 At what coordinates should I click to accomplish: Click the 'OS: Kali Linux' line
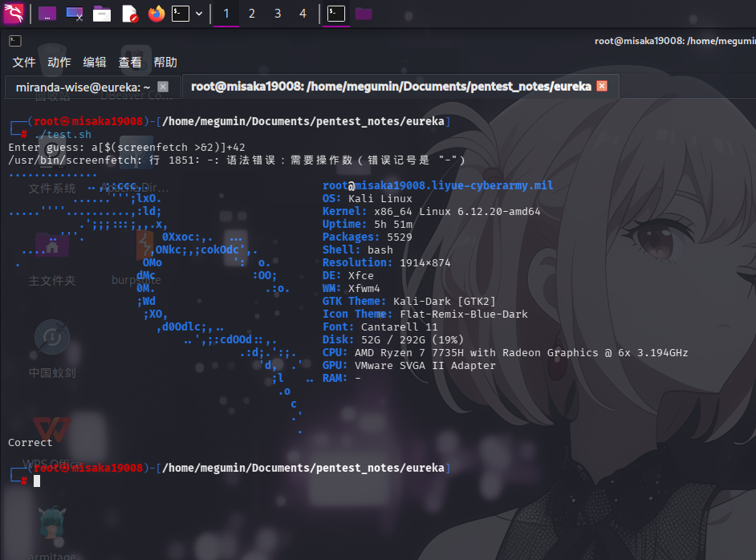tap(368, 198)
